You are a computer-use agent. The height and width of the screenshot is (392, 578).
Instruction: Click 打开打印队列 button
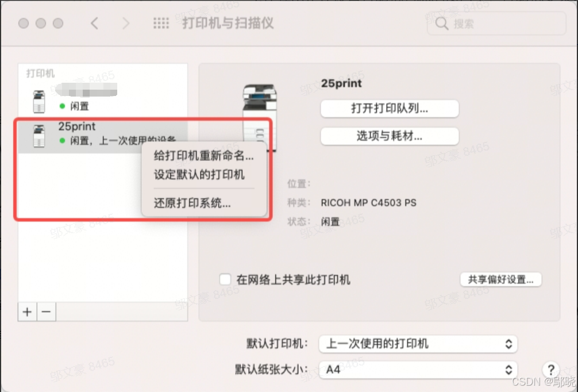point(390,109)
